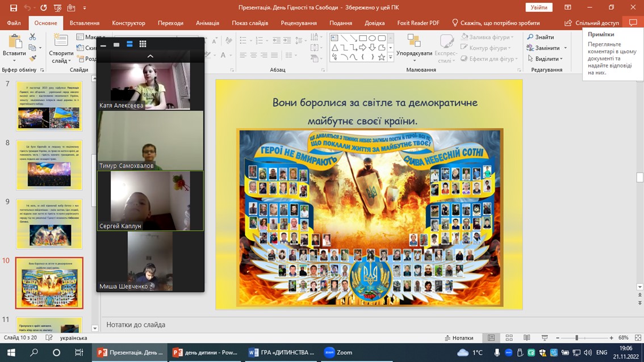Expand the Вставити paste options dropdown

[14, 60]
